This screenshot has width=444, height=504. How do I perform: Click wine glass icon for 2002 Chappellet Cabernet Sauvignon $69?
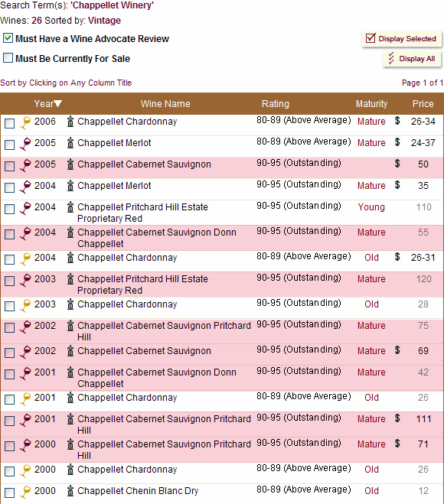click(x=25, y=352)
